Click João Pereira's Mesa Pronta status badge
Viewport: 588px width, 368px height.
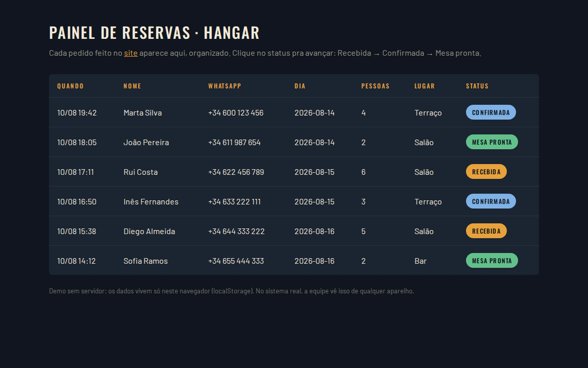coord(492,142)
